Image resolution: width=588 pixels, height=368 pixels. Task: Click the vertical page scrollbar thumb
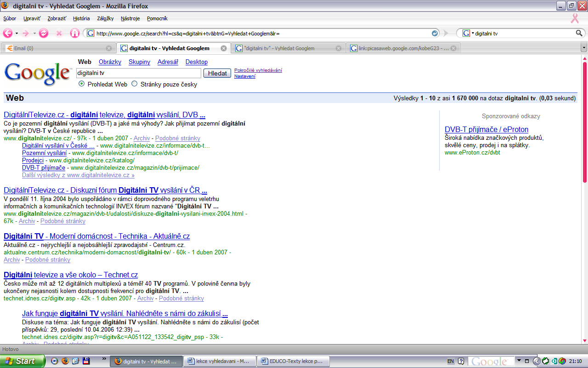pyautogui.click(x=585, y=122)
